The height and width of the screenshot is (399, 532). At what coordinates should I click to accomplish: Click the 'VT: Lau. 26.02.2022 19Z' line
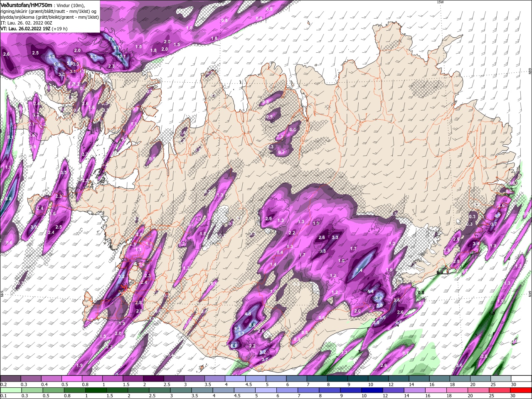pyautogui.click(x=25, y=29)
